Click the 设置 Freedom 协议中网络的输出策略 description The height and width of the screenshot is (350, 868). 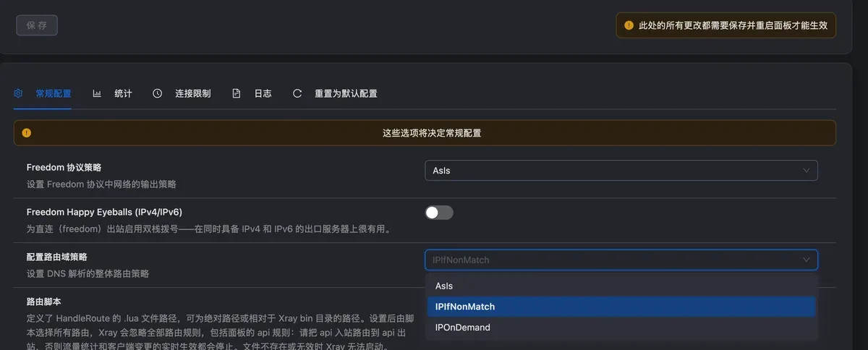click(x=101, y=184)
